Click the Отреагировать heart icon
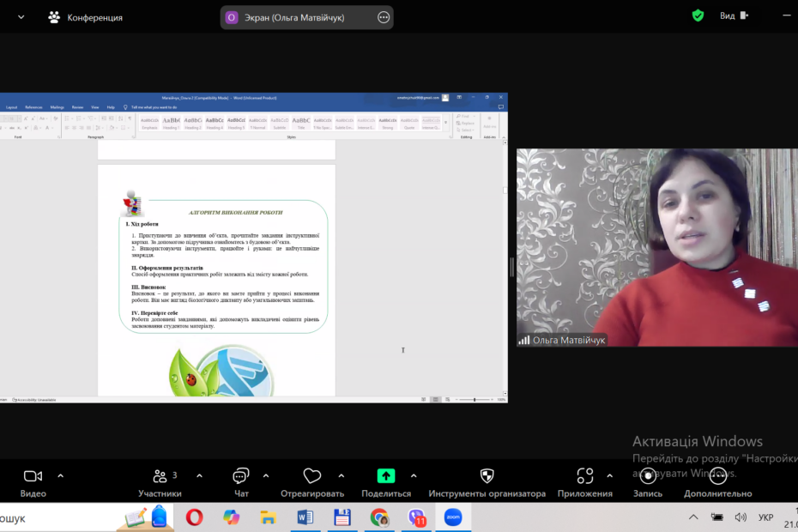Image resolution: width=798 pixels, height=532 pixels. (x=312, y=476)
